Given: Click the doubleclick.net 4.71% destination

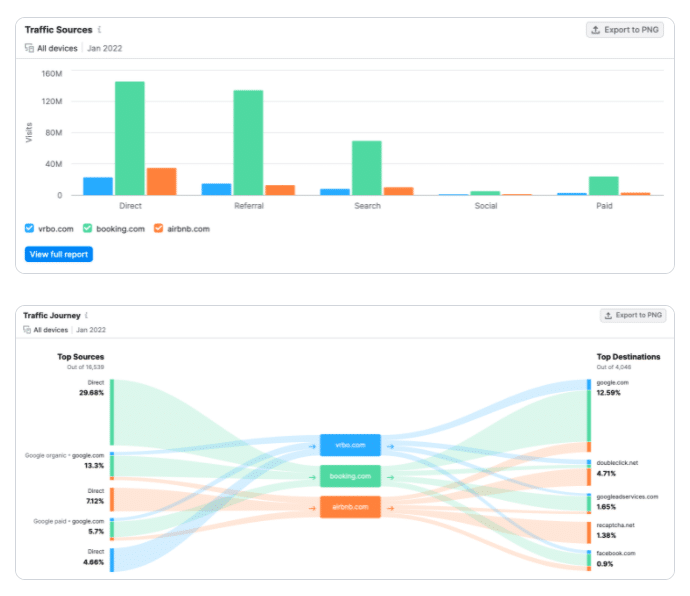Looking at the screenshot, I should (617, 468).
